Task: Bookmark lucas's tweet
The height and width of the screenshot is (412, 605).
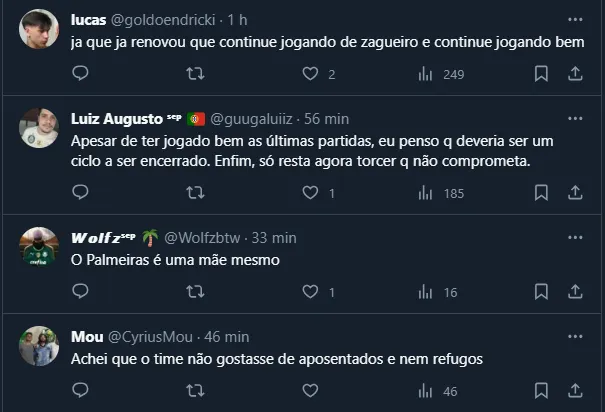Action: pos(541,73)
